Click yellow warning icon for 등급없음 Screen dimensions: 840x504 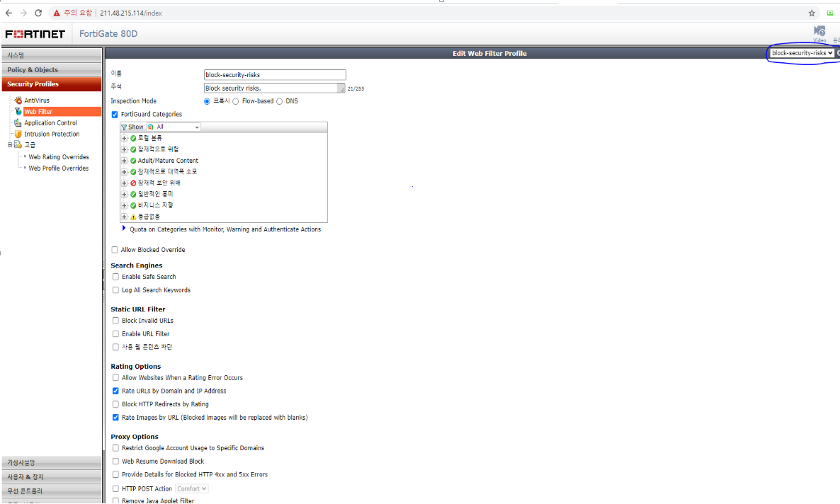(133, 217)
